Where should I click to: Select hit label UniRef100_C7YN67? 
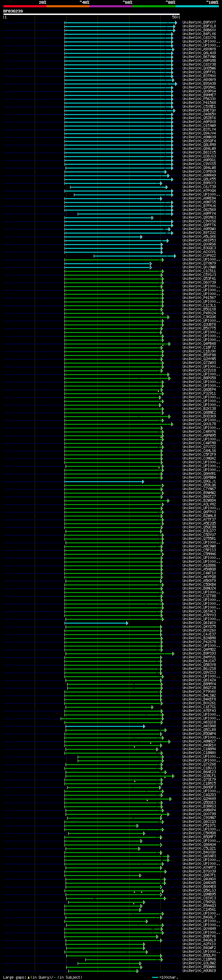tap(199, 489)
